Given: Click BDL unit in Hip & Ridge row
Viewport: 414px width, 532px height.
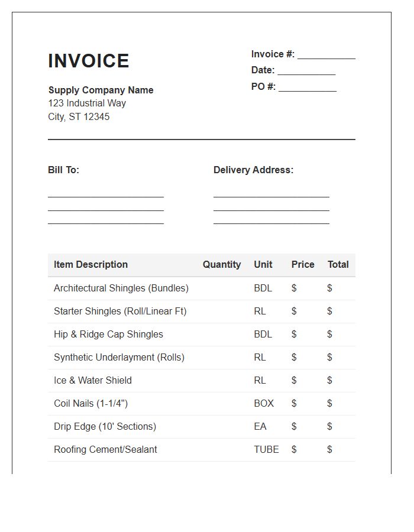Looking at the screenshot, I should 263,334.
